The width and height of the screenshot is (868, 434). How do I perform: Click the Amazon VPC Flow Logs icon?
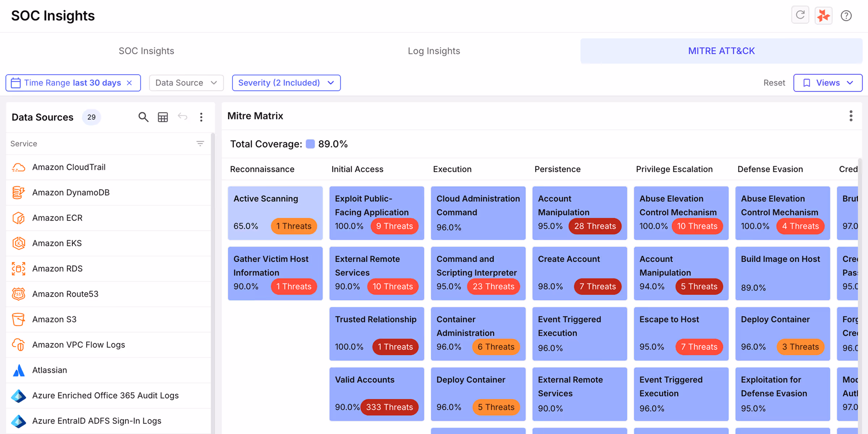18,345
